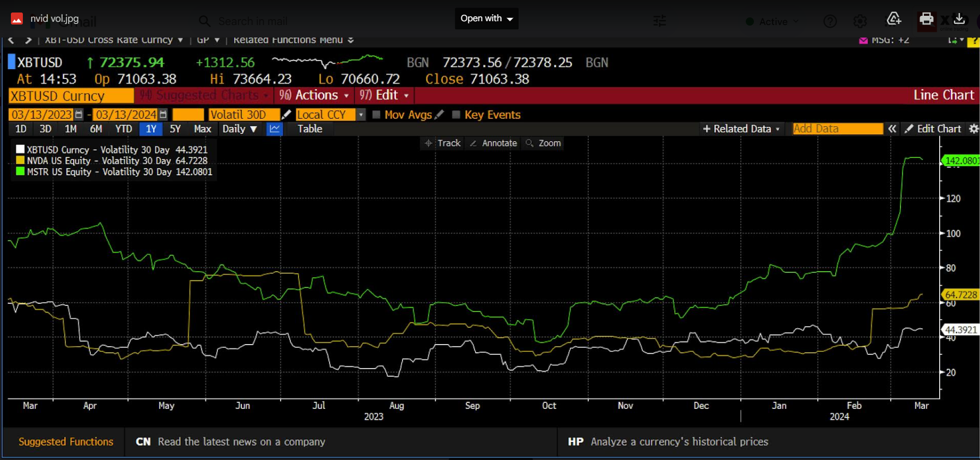Expand the Local CCY currency dropdown
The width and height of the screenshot is (980, 460).
pos(361,115)
